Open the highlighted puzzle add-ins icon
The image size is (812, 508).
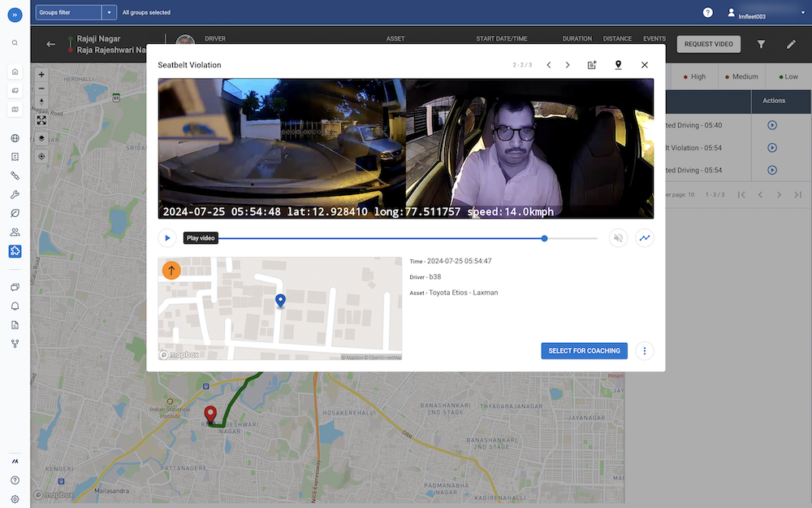click(x=15, y=251)
